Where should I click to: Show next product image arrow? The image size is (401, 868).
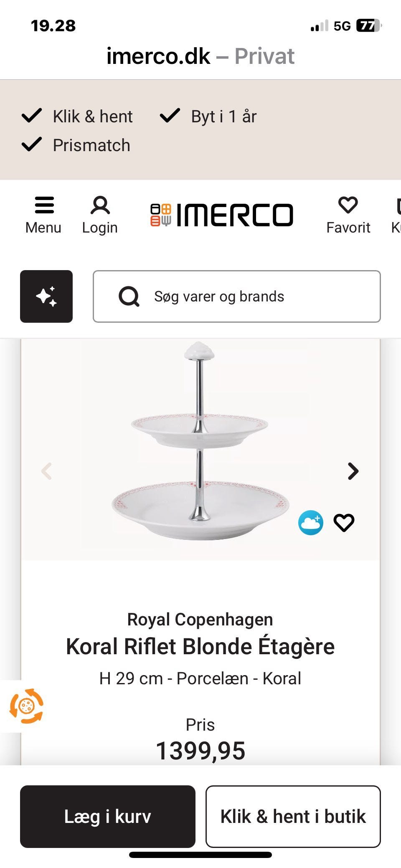click(353, 471)
